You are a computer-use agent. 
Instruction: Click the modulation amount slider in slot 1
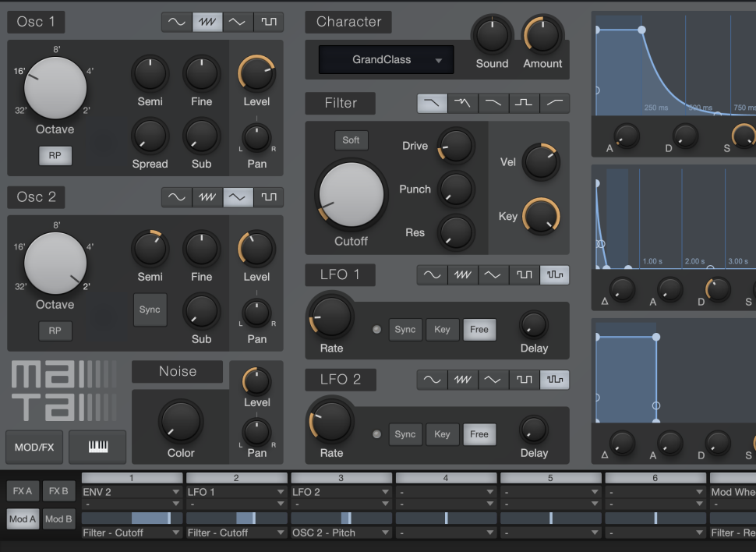131,518
